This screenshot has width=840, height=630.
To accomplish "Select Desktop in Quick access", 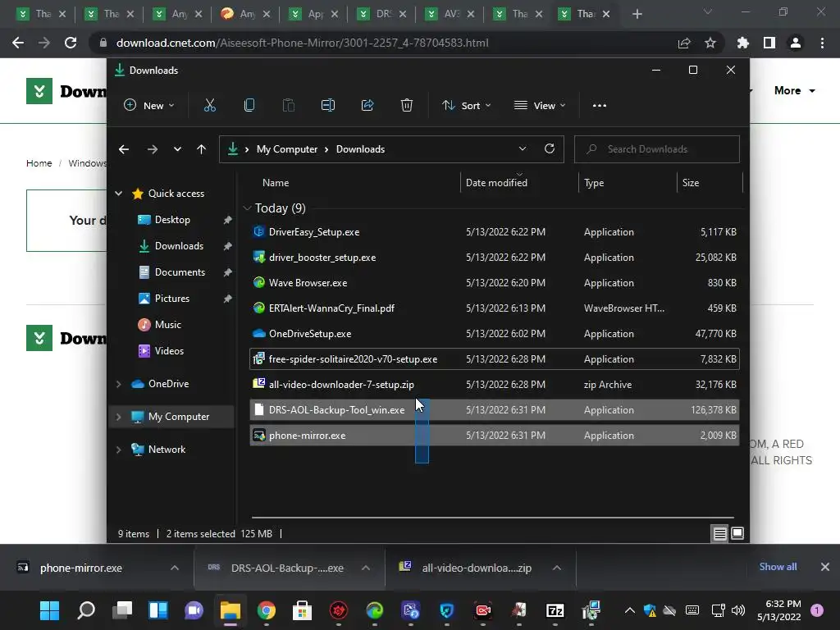I will point(172,220).
